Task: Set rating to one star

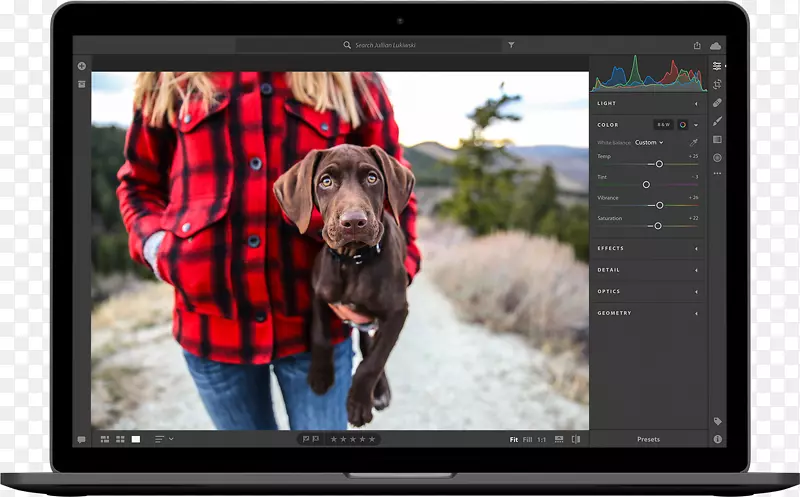Action: 334,439
